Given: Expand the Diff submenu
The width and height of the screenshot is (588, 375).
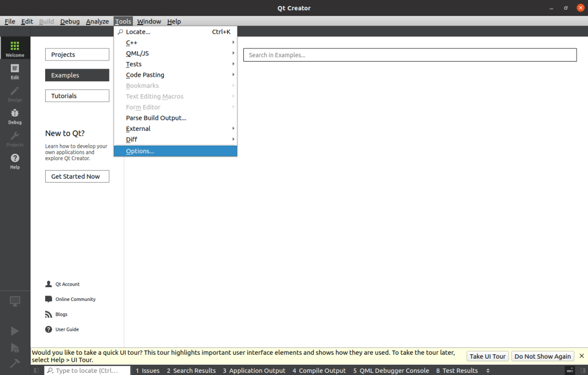Looking at the screenshot, I should pyautogui.click(x=175, y=140).
